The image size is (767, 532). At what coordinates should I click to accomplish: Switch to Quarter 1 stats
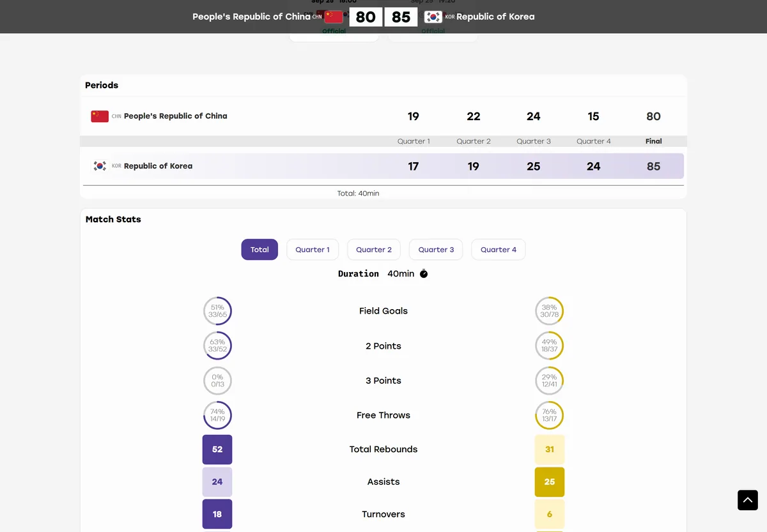(x=313, y=250)
